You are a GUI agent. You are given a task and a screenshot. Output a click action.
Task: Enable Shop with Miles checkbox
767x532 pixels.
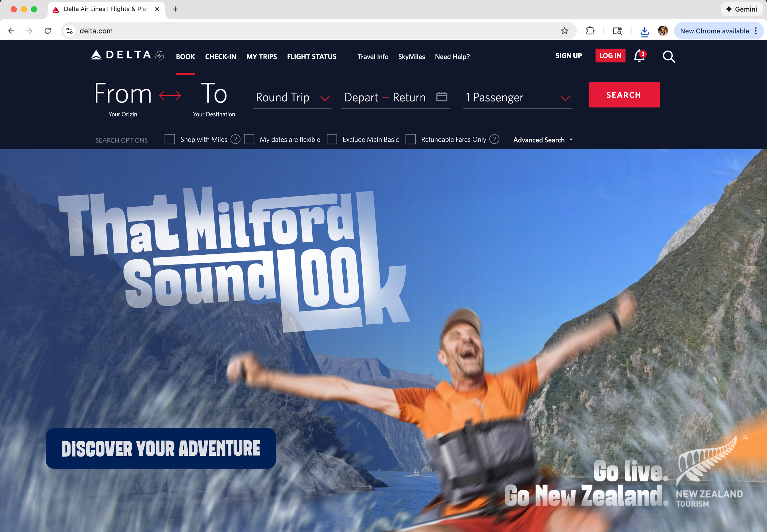[x=170, y=139]
